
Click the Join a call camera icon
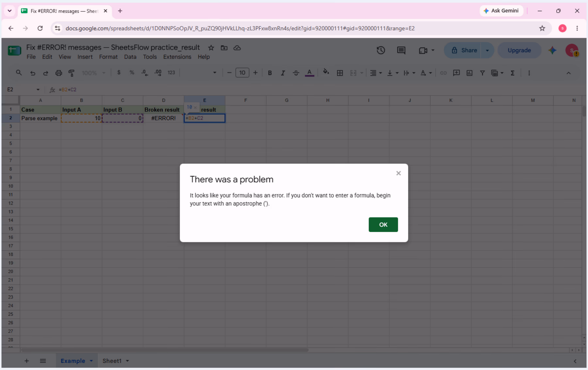[423, 50]
